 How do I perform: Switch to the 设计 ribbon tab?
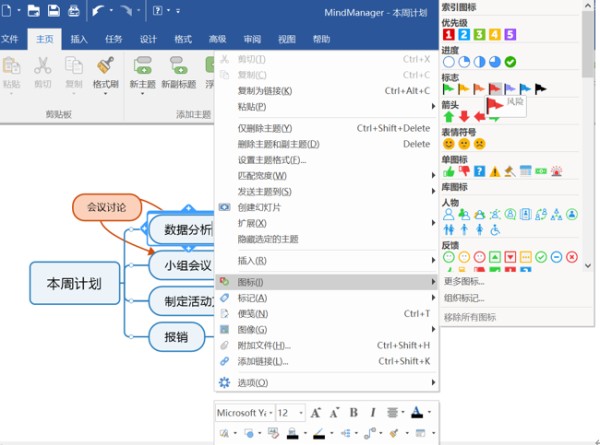tap(148, 39)
